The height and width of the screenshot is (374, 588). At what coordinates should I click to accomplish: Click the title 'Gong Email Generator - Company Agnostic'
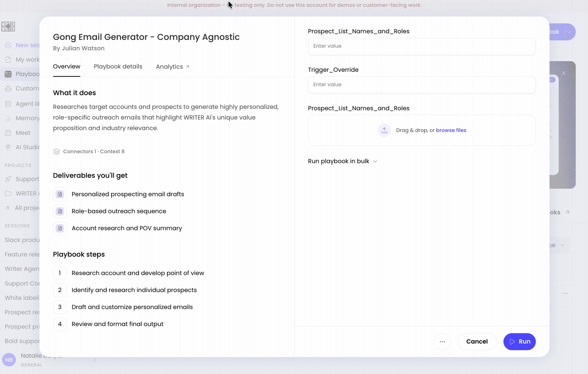(x=146, y=37)
